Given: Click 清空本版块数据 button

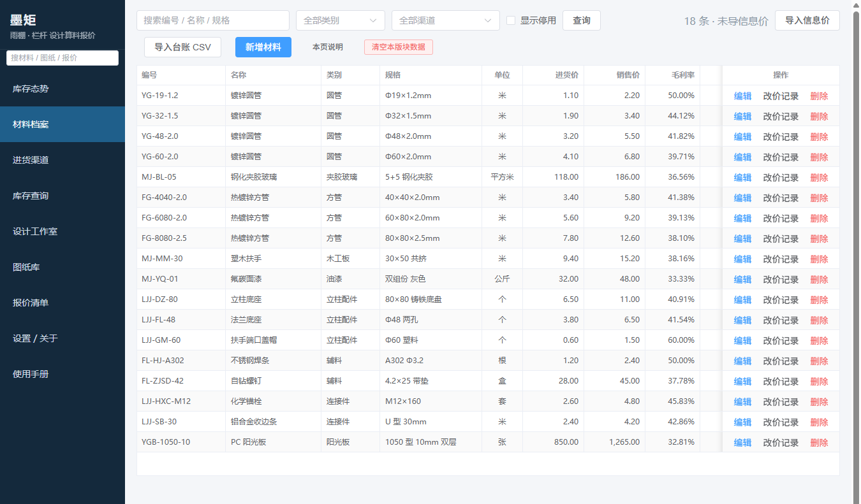Looking at the screenshot, I should tap(399, 47).
